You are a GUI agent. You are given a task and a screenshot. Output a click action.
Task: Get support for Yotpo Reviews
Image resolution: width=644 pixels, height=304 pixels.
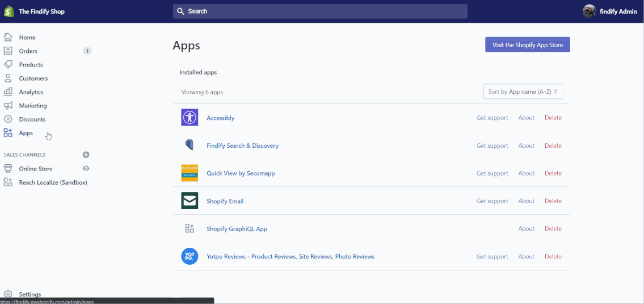[492, 256]
